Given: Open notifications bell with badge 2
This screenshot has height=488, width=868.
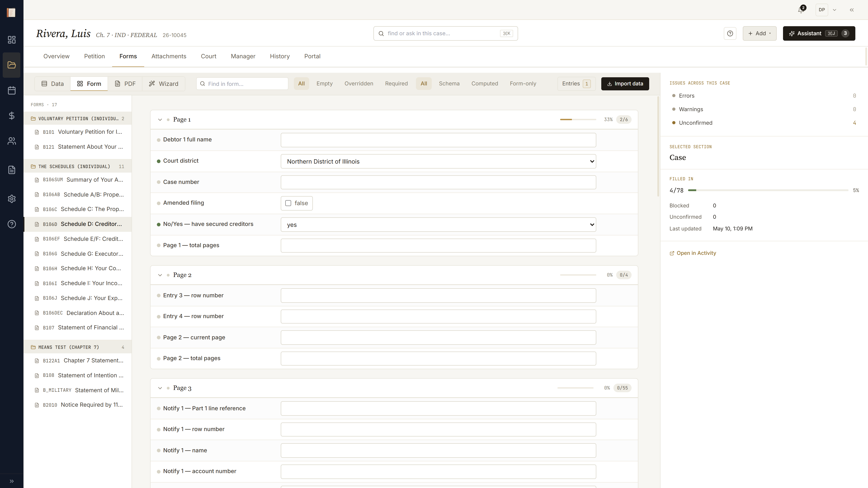Looking at the screenshot, I should tap(801, 10).
